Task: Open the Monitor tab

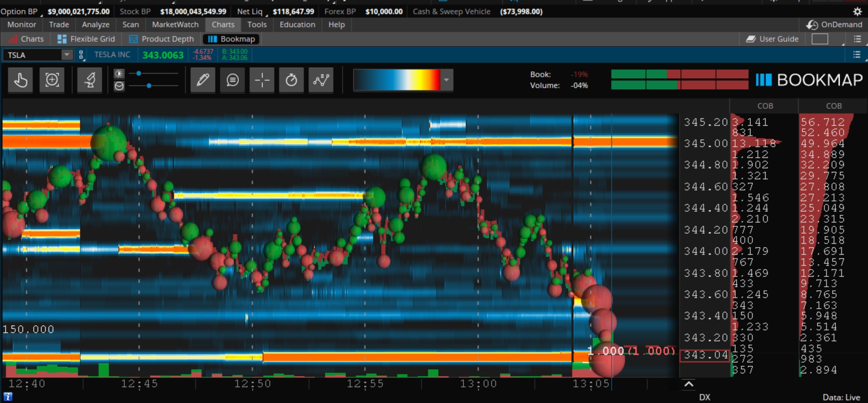Action: pyautogui.click(x=22, y=25)
